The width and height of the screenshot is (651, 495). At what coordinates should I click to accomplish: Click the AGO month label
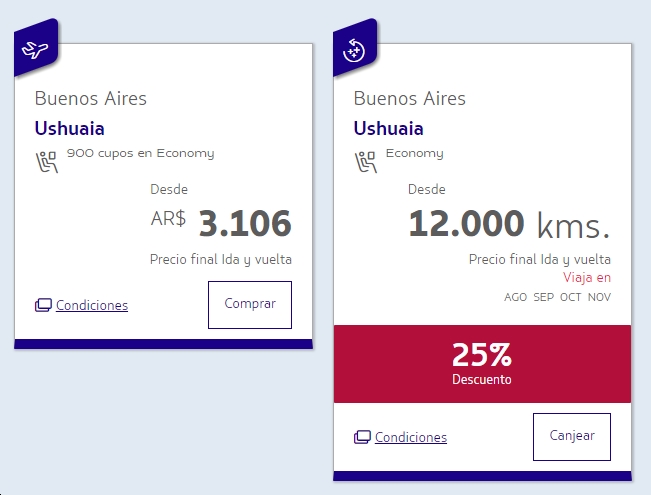[x=516, y=297]
